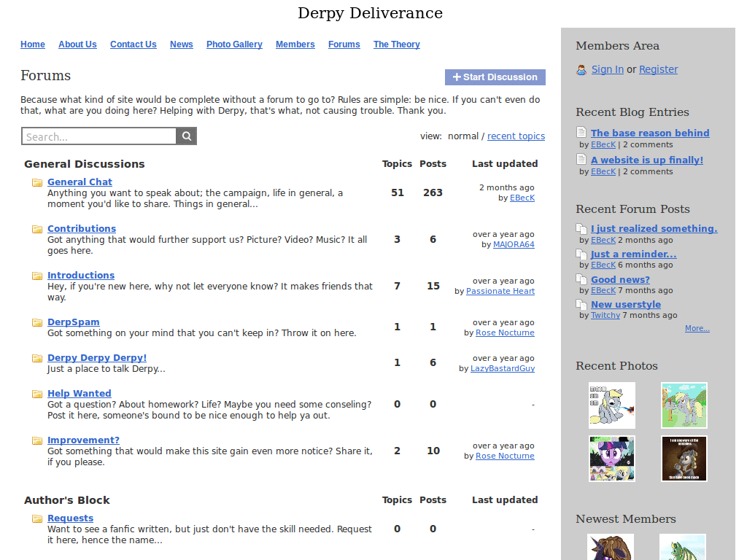The height and width of the screenshot is (560, 747).
Task: Click the post icon beside Just a reminder
Action: (581, 254)
